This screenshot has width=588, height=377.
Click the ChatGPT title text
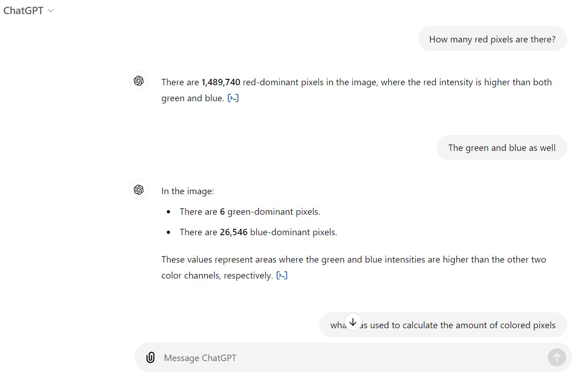[23, 10]
